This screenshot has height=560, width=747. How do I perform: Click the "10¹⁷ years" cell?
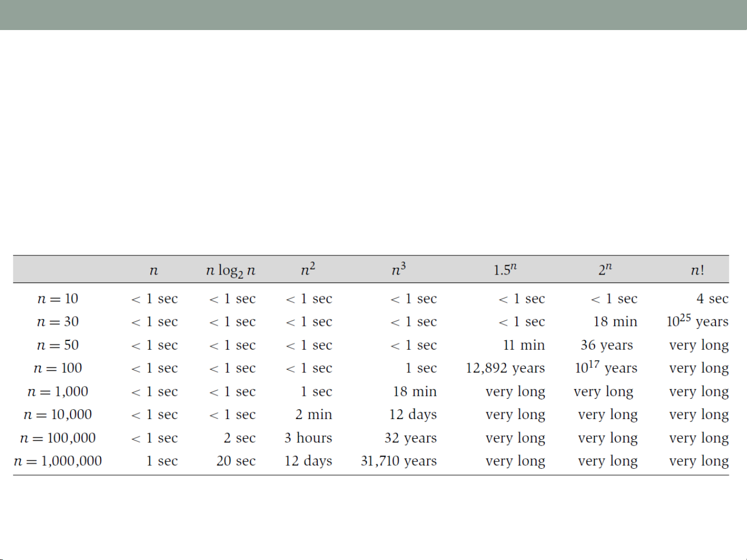(x=605, y=368)
